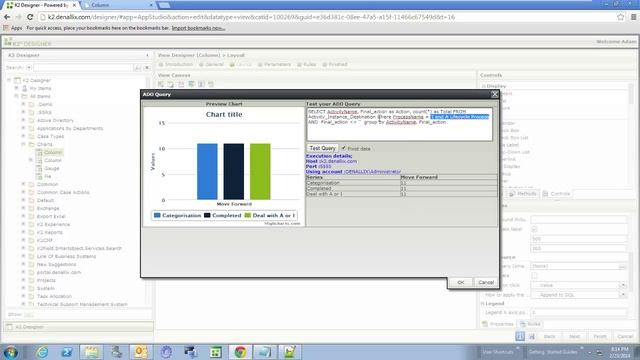Open the Task Allocation folder

pyautogui.click(x=54, y=296)
